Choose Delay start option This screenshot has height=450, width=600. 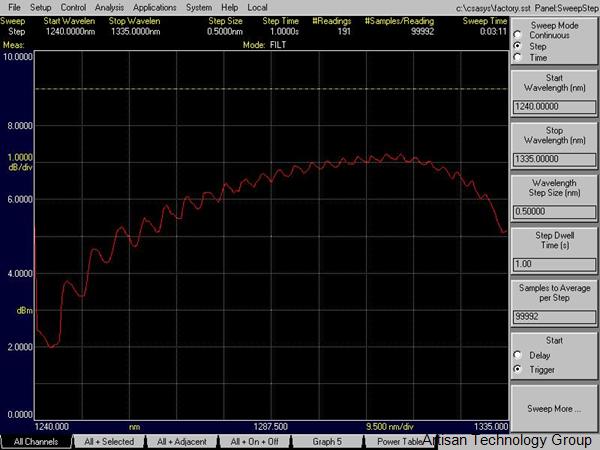517,355
